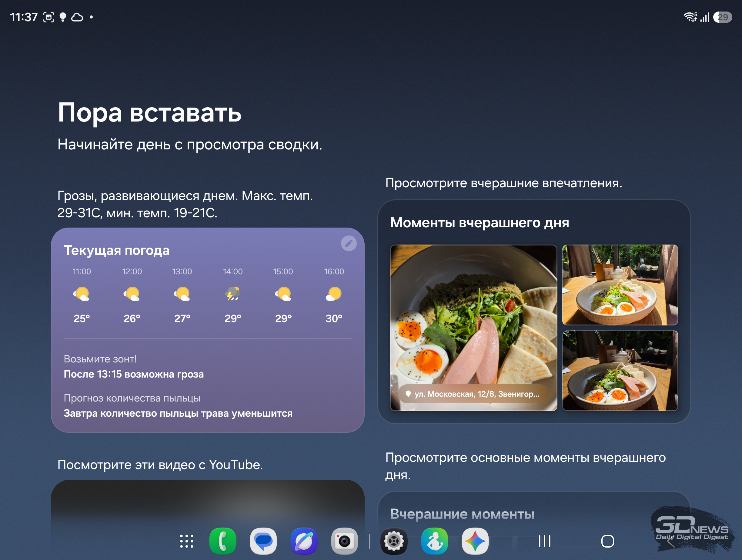This screenshot has height=560, width=742.
Task: Tap the 26° temperature value
Action: 132,318
